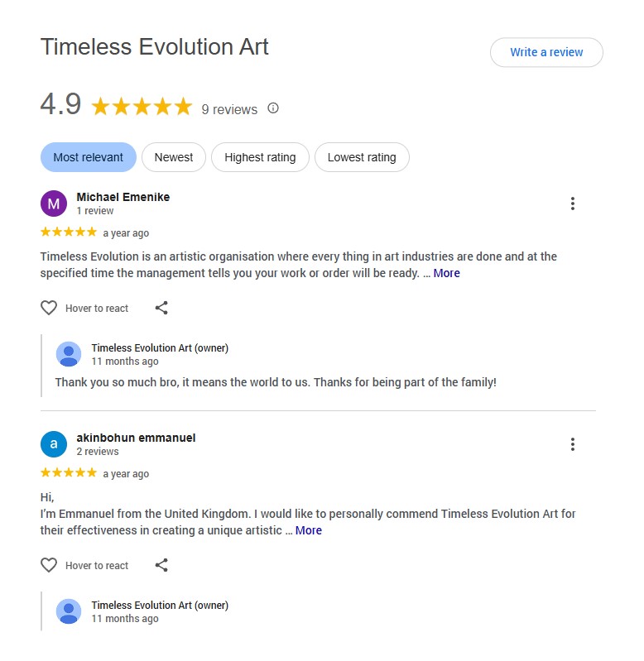Click the Write a review button
This screenshot has height=661, width=644.
(546, 52)
